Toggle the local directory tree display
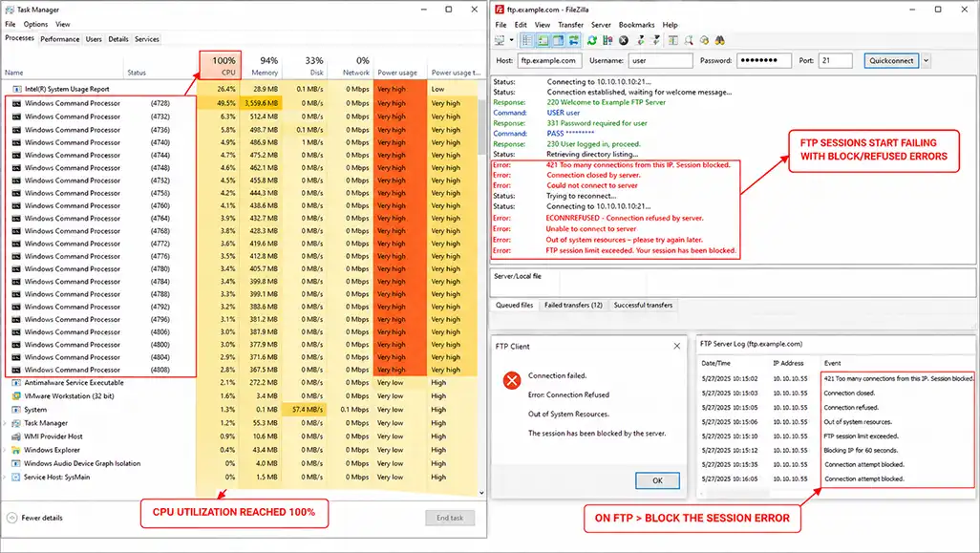This screenshot has height=553, width=980. [x=543, y=40]
